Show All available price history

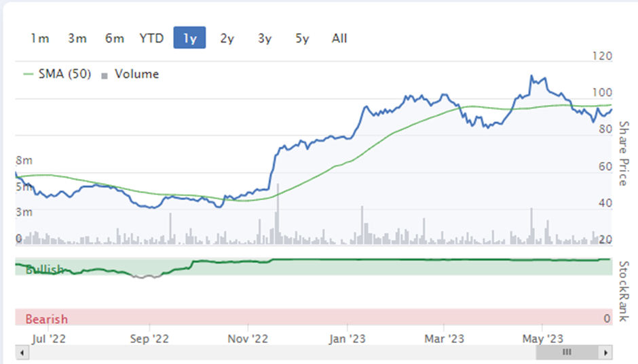pos(339,38)
